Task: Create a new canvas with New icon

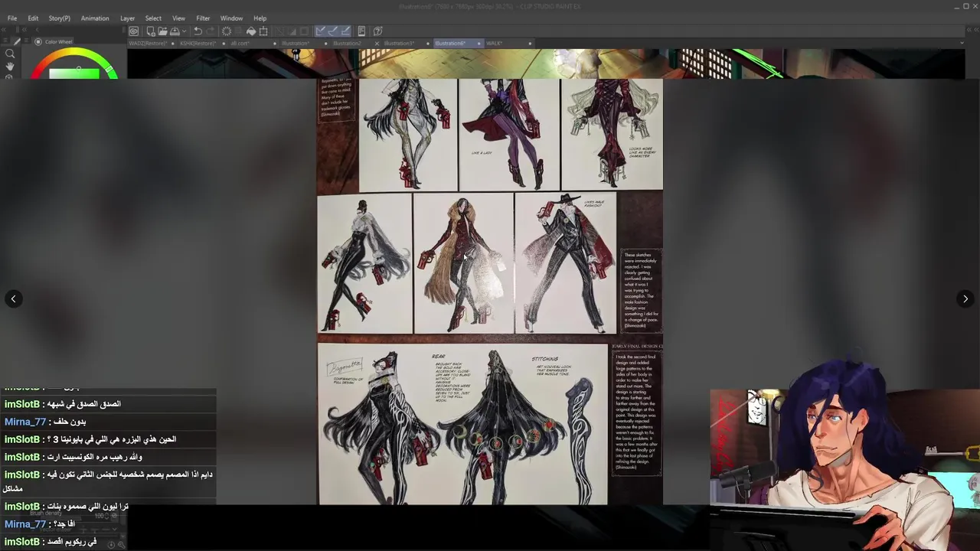Action: pyautogui.click(x=151, y=31)
